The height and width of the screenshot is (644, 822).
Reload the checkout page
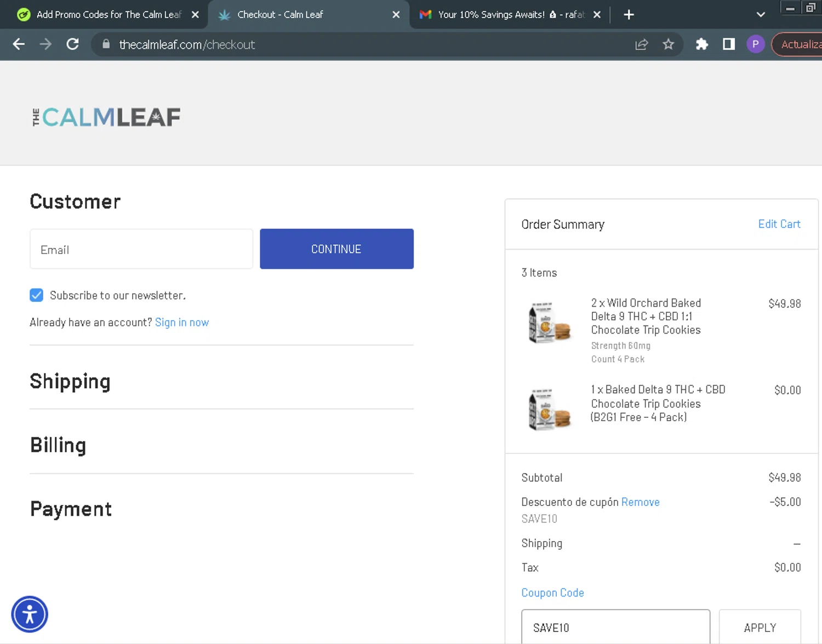click(72, 44)
